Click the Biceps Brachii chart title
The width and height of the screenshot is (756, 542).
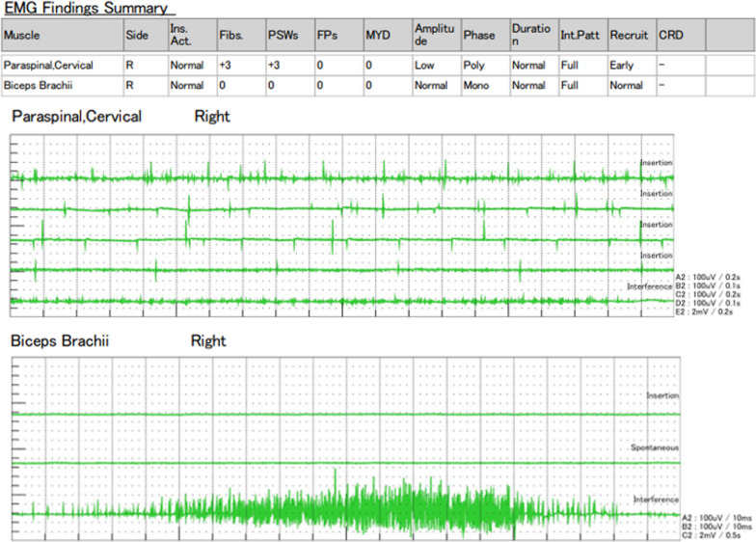60,341
